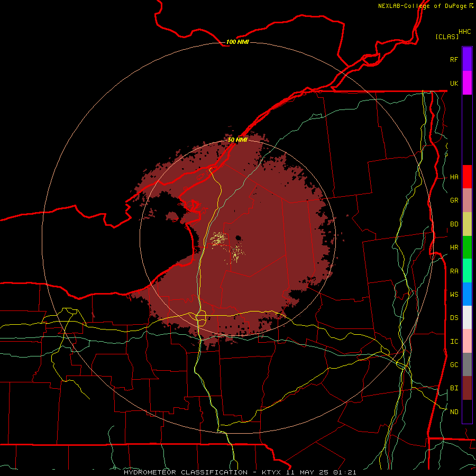Click the RF legend label text
The height and width of the screenshot is (476, 476).
coord(454,59)
